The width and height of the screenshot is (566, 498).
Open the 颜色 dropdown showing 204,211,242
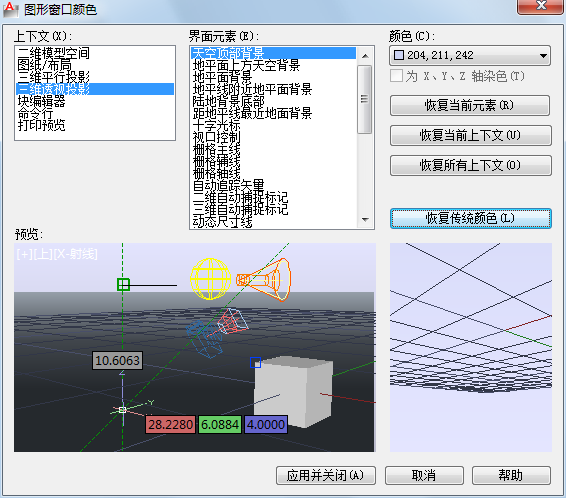tap(470, 55)
